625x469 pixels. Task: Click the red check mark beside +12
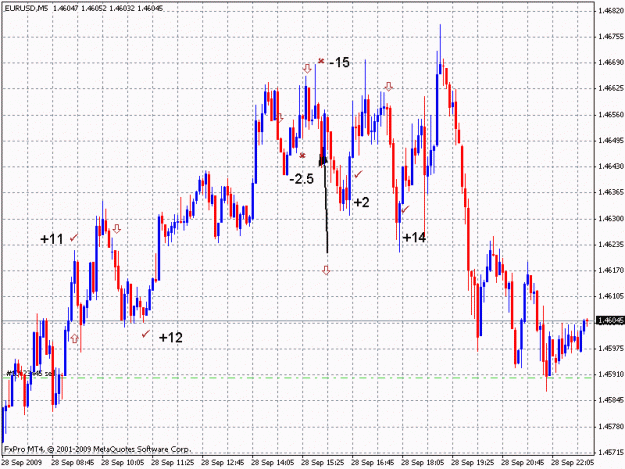coord(146,334)
